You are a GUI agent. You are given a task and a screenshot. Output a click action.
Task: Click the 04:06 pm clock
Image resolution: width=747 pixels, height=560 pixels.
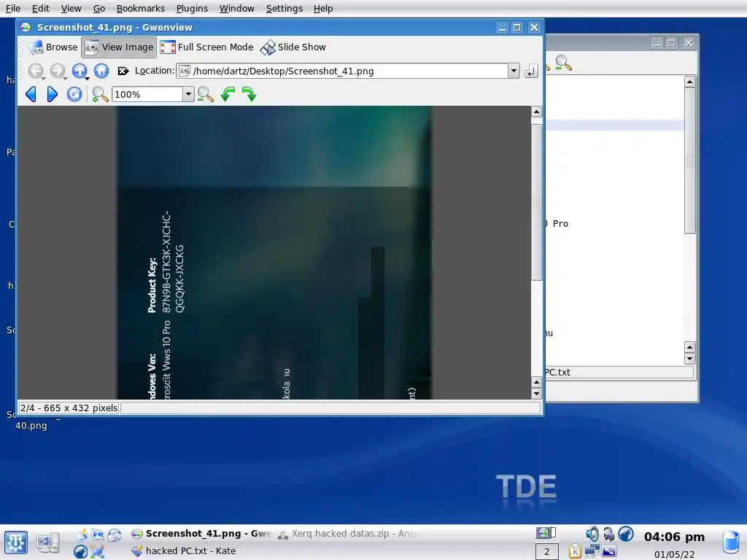pos(674,537)
